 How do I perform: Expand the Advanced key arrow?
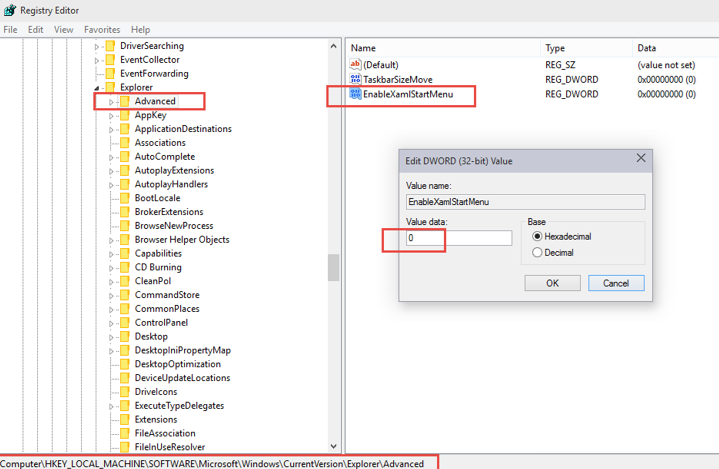111,102
